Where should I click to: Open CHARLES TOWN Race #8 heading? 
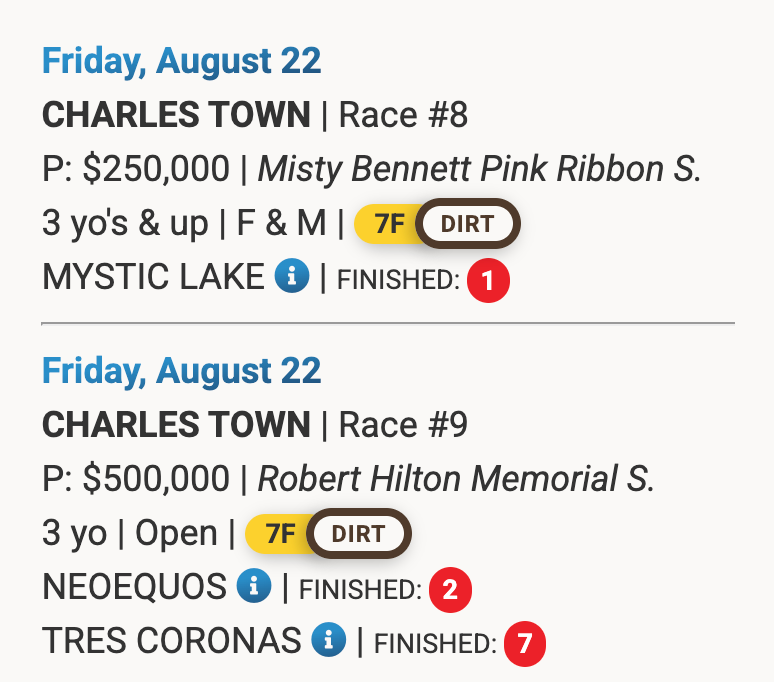coord(254,115)
